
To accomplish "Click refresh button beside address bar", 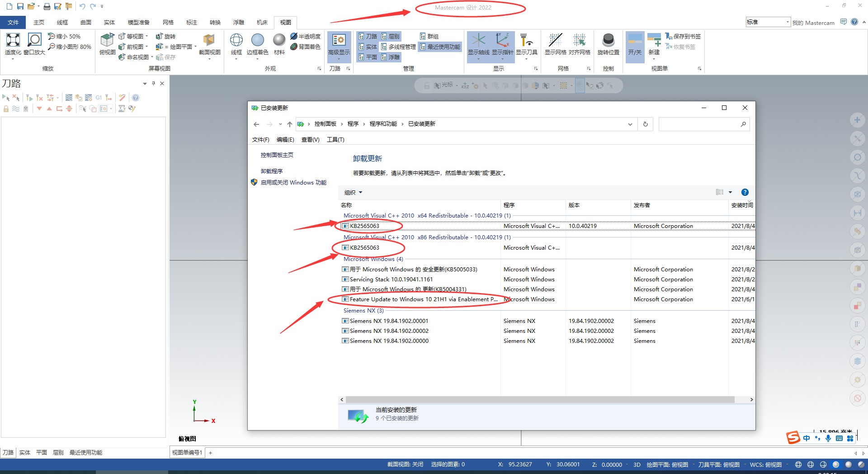I will 645,124.
